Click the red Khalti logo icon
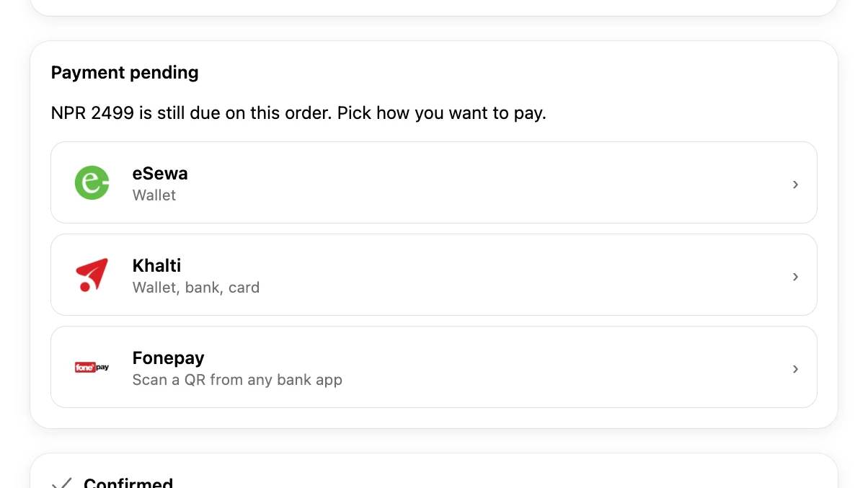 [92, 275]
